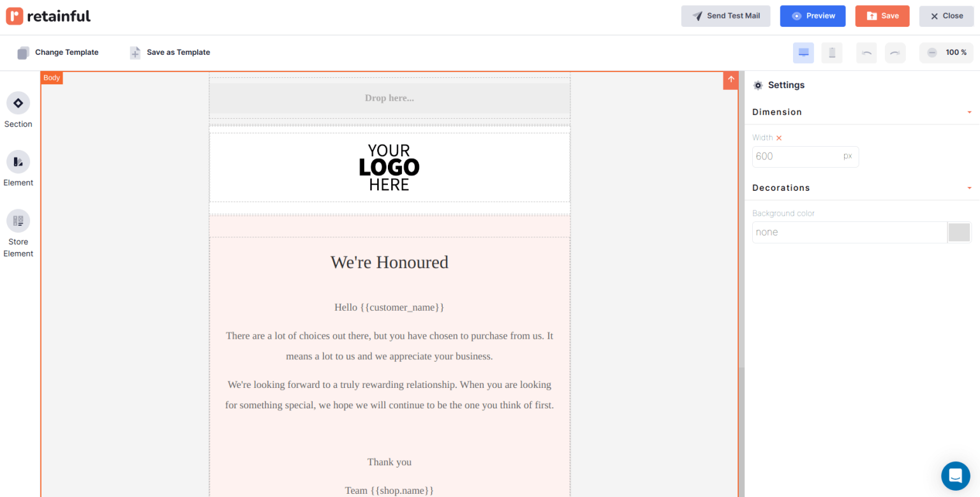
Task: Click the zoom out minus icon
Action: click(x=931, y=53)
